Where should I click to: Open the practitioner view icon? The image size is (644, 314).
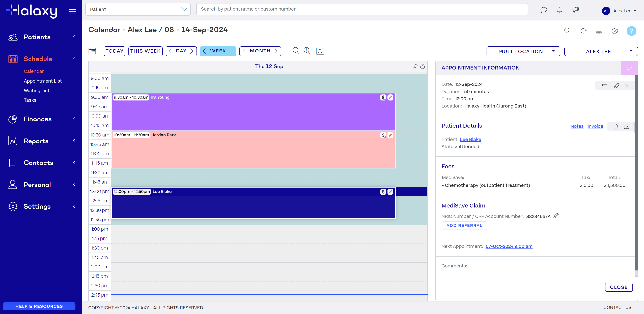click(320, 51)
